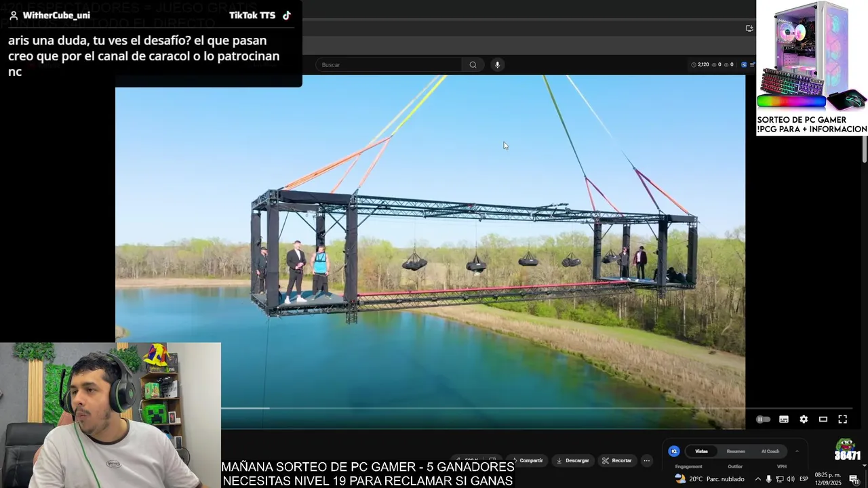Image resolution: width=868 pixels, height=488 pixels.
Task: Click the vidIQ logo icon
Action: click(x=674, y=451)
